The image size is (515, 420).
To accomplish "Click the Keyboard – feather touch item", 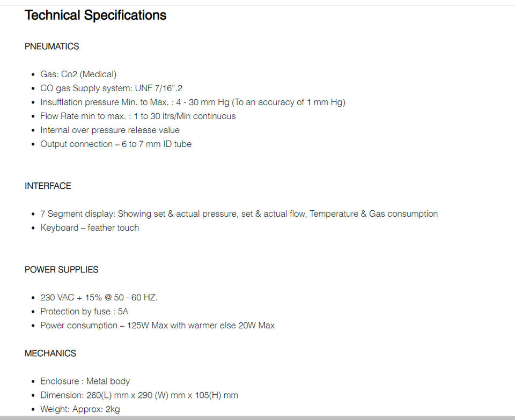I will coord(90,228).
